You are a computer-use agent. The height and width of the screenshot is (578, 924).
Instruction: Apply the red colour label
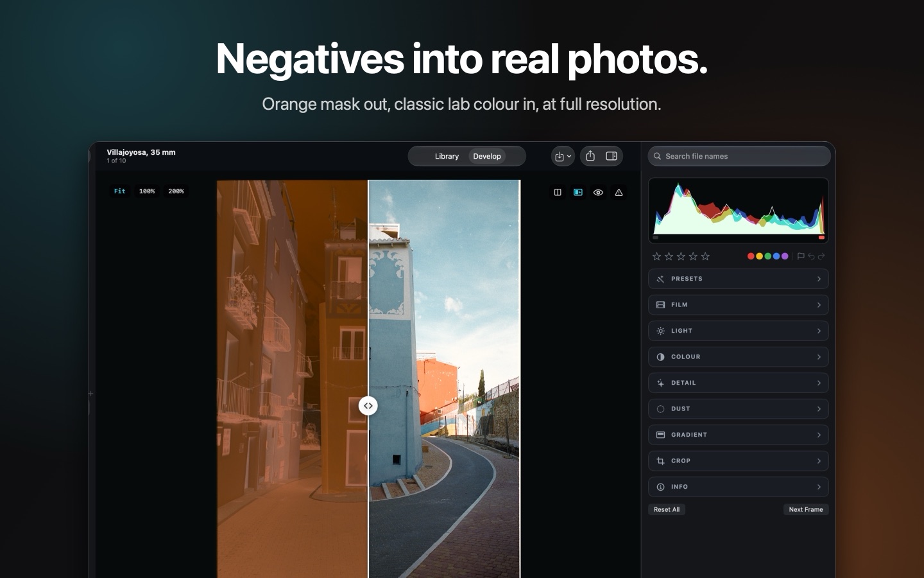tap(751, 256)
